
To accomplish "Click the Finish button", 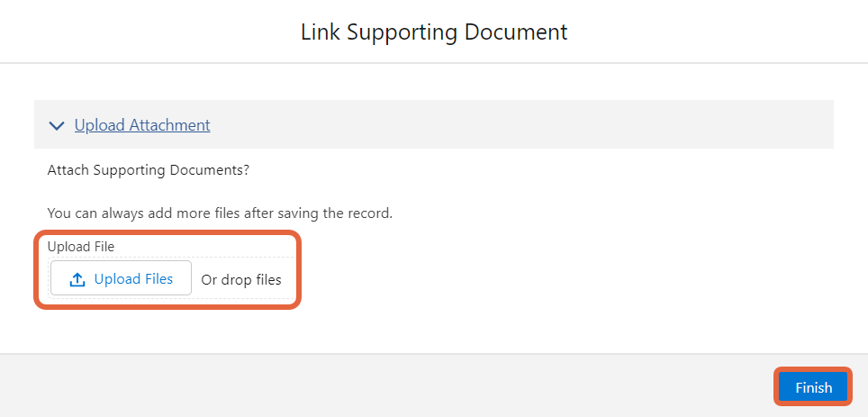I will pyautogui.click(x=813, y=387).
